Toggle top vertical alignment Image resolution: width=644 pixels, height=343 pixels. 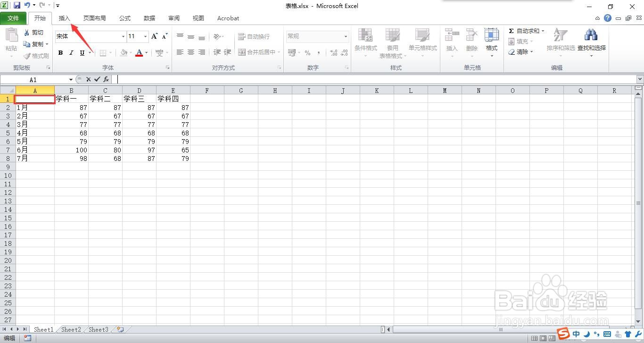[x=180, y=36]
